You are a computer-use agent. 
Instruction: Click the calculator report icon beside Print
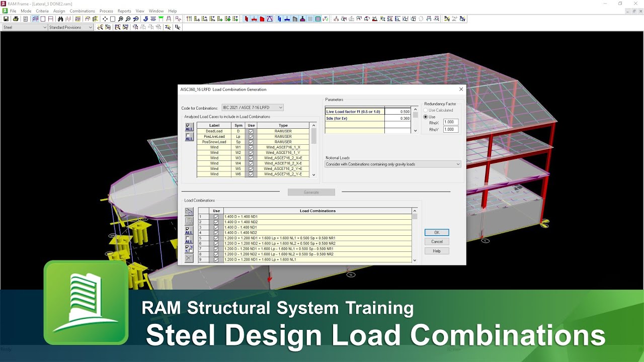click(25, 19)
